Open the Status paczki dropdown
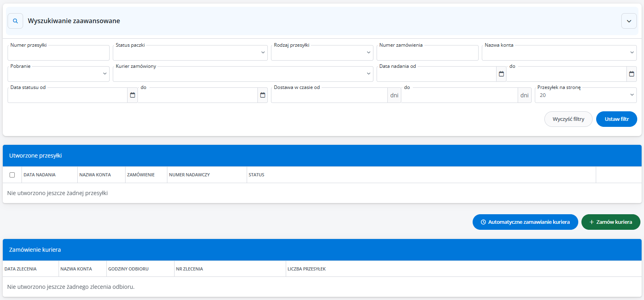This screenshot has width=644, height=300. click(x=190, y=53)
